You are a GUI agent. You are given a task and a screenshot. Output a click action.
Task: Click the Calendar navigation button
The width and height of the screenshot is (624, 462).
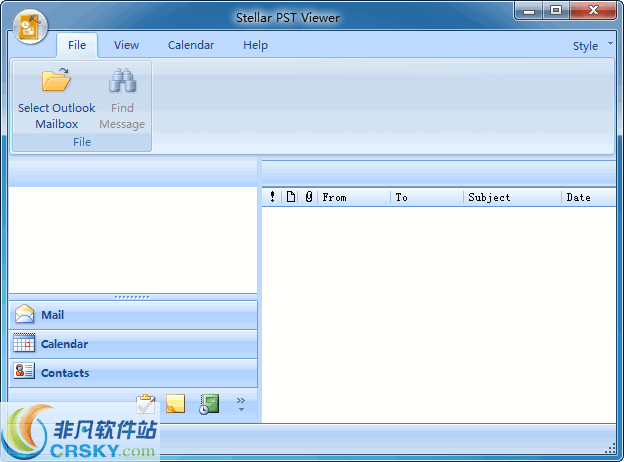pyautogui.click(x=133, y=344)
